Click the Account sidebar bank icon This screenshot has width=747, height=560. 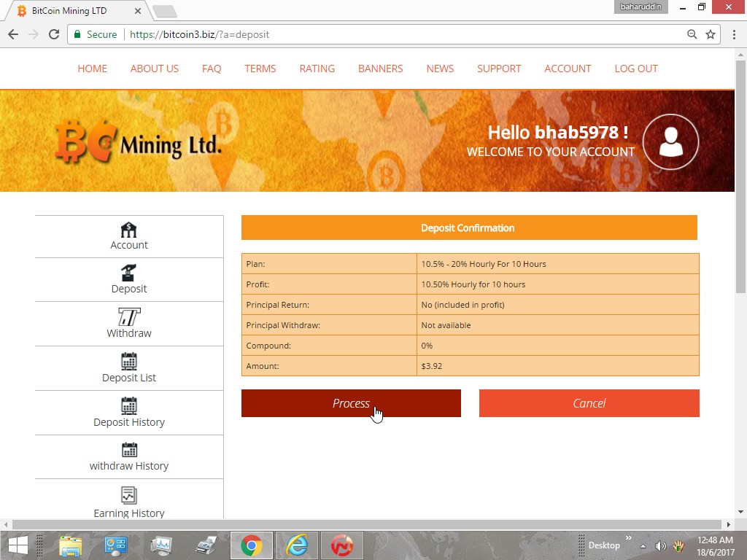(x=128, y=230)
